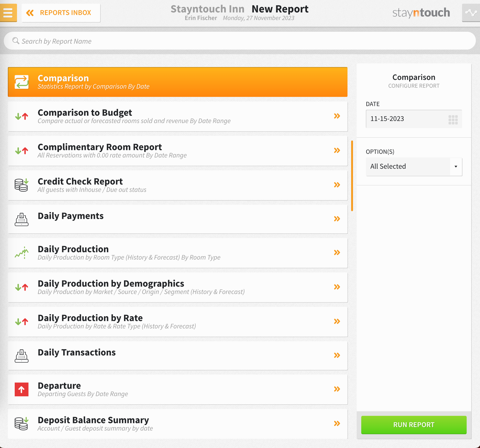Viewport: 480px width, 448px height.
Task: Select the 'Complimentary Room Report' title
Action: pyautogui.click(x=100, y=147)
